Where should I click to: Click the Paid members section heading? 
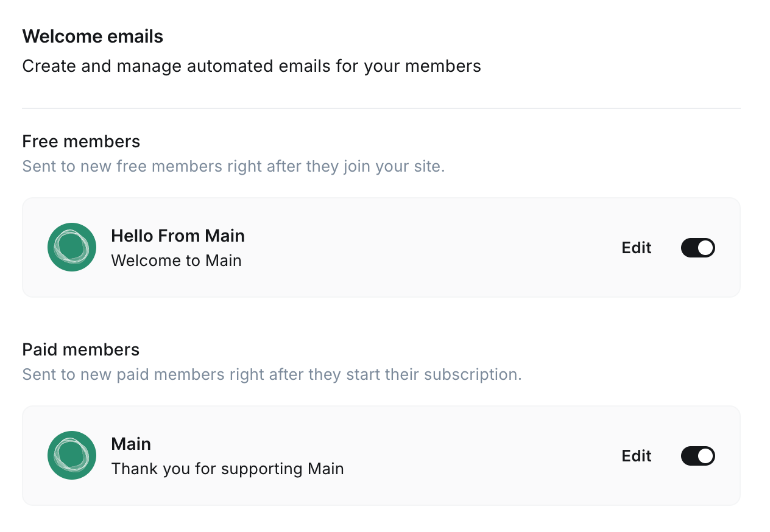(x=81, y=350)
